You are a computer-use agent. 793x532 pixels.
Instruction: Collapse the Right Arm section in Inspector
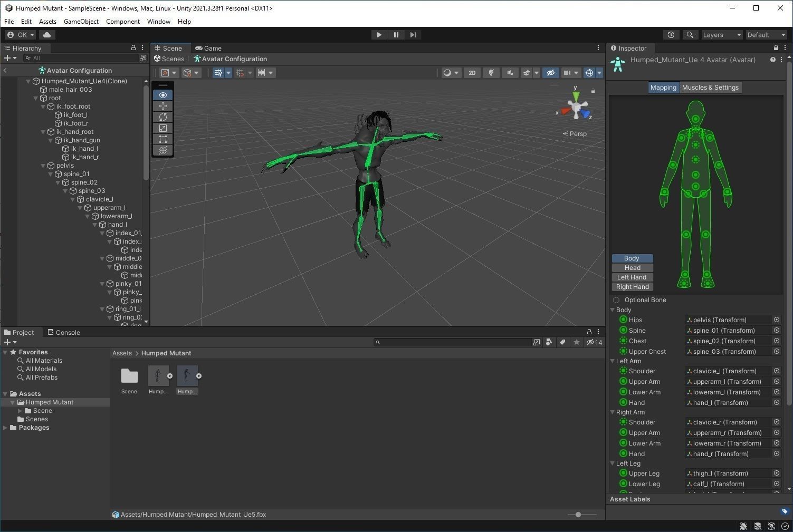(613, 412)
